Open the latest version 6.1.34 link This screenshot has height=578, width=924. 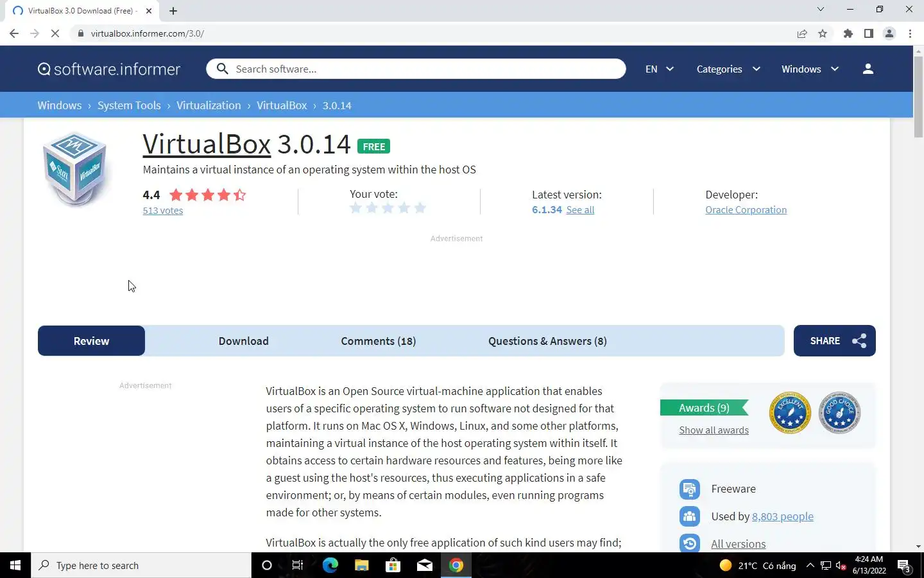point(547,210)
